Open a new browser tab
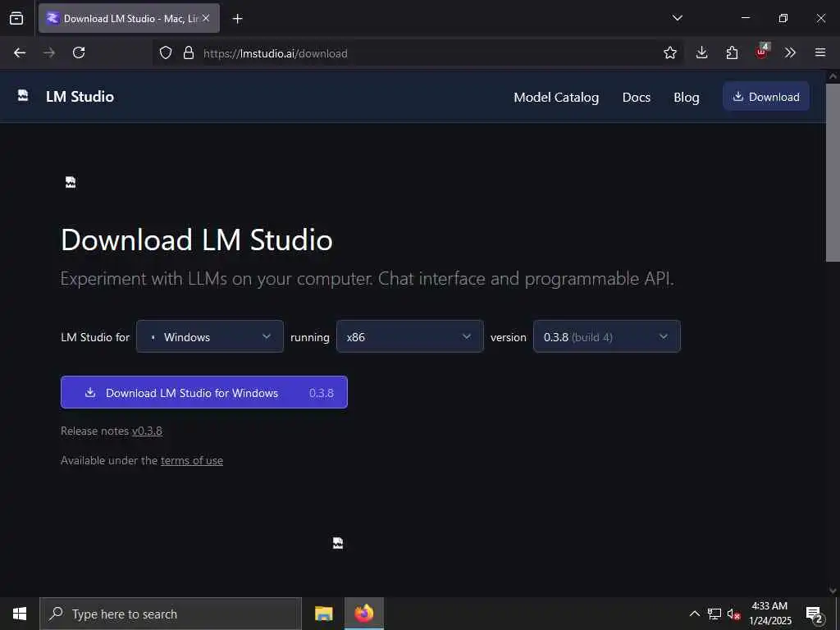The image size is (840, 630). pyautogui.click(x=237, y=19)
